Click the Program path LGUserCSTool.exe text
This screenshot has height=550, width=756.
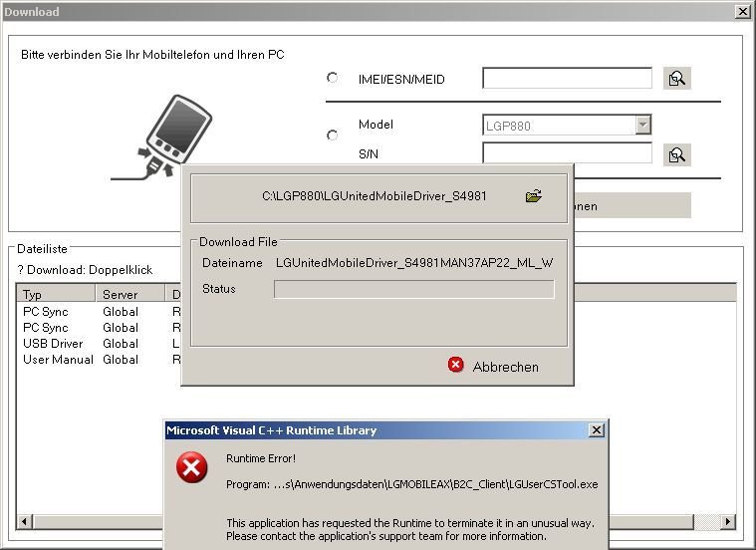(x=412, y=484)
